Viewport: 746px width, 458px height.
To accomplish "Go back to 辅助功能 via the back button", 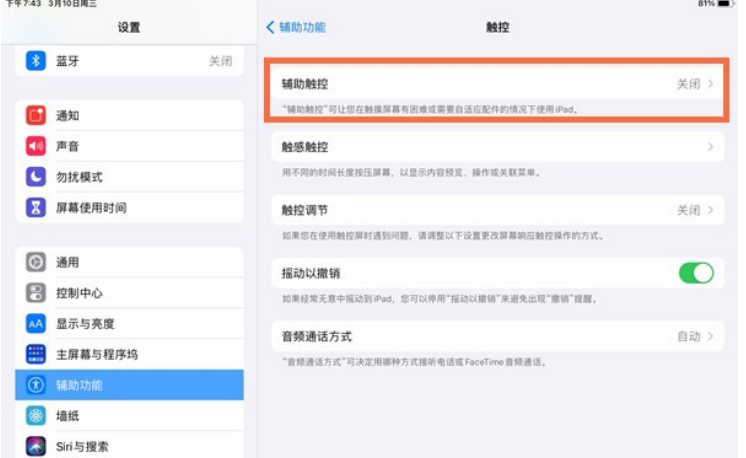I will pos(296,27).
